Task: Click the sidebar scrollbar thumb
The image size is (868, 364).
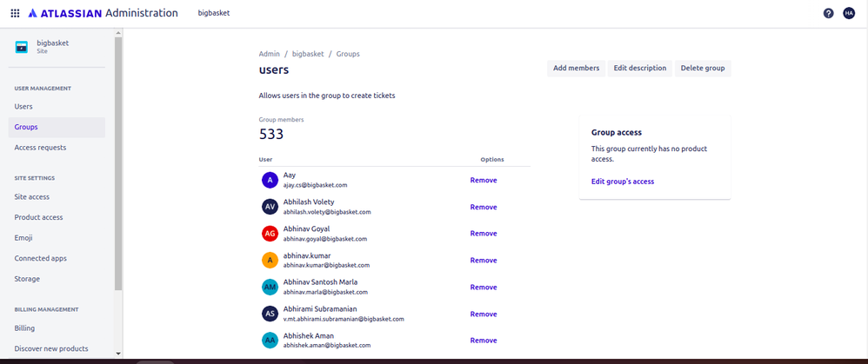Action: (118, 164)
